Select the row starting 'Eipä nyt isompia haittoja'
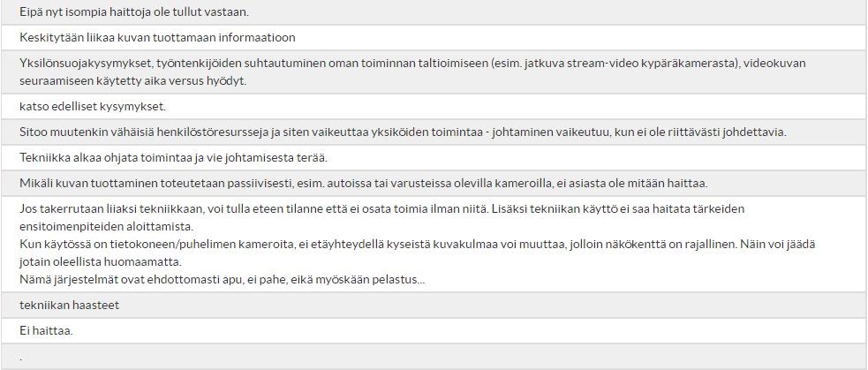This screenshot has height=370, width=868. click(434, 11)
